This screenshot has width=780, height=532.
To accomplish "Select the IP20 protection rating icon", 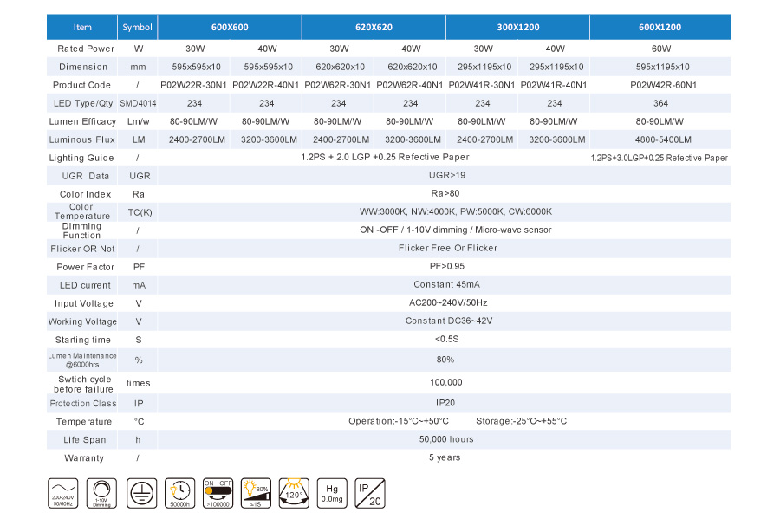I will point(370,494).
